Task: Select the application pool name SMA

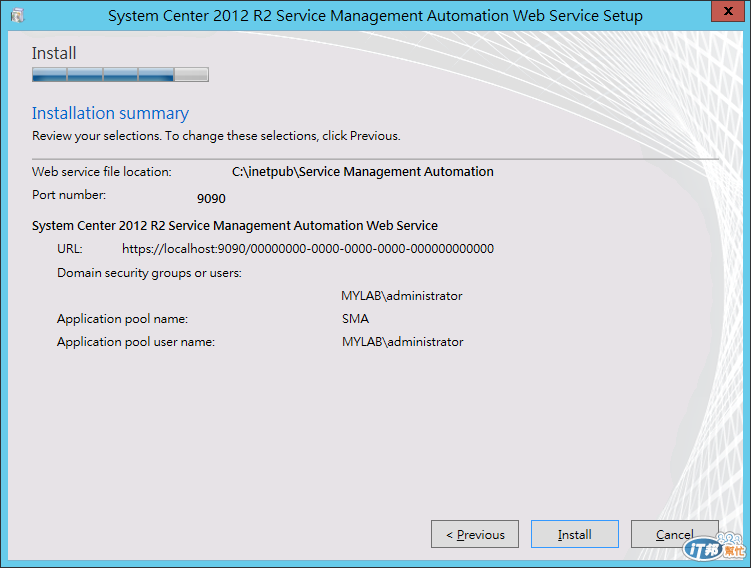Action: [355, 318]
